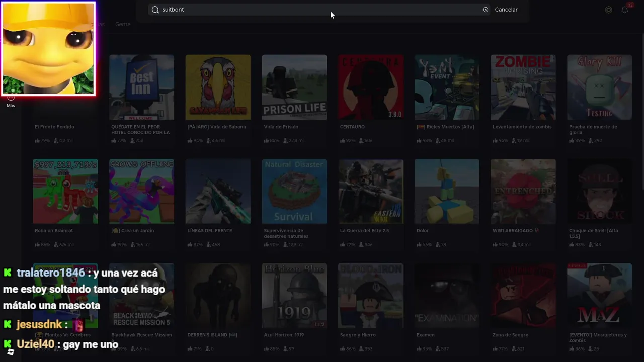Open the Dolor noob figure thumbnail

tap(447, 191)
